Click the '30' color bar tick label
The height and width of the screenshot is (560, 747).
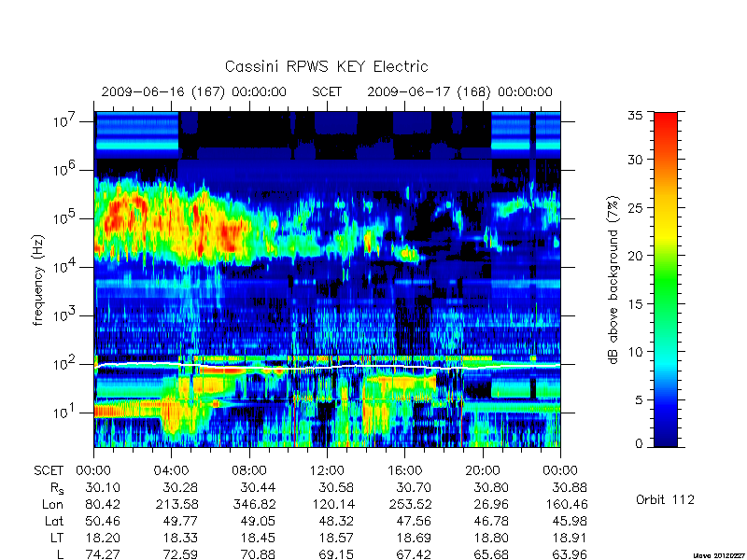[x=635, y=160]
